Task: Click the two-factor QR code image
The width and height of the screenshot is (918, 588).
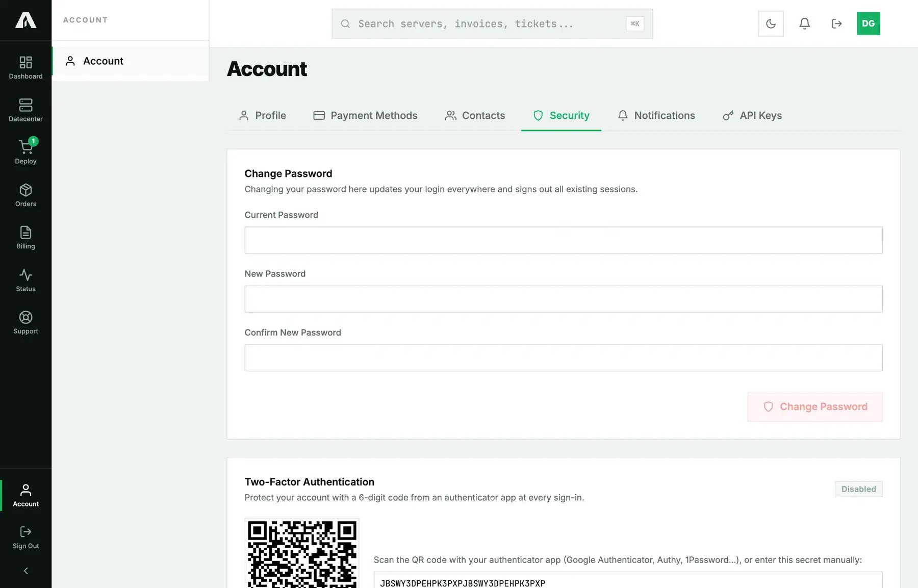Action: 302,553
